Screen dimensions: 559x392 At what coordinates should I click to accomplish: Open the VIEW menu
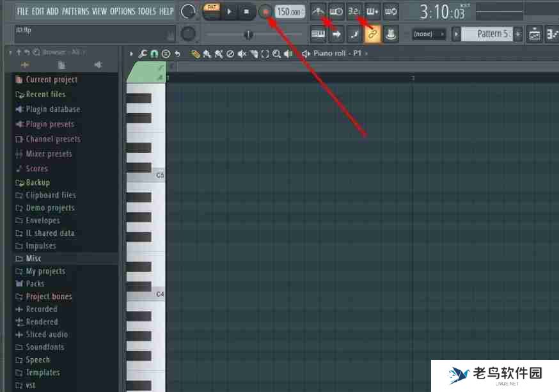pos(100,11)
